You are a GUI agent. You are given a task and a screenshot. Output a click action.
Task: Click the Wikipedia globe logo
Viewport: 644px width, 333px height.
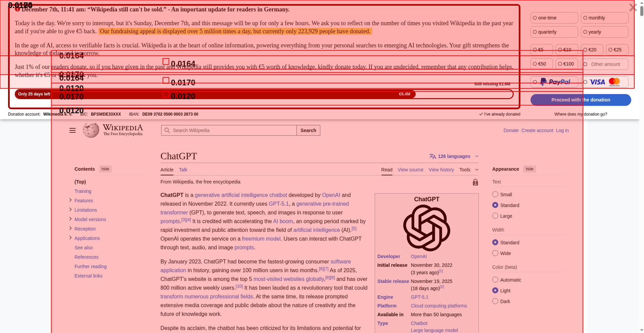point(91,130)
